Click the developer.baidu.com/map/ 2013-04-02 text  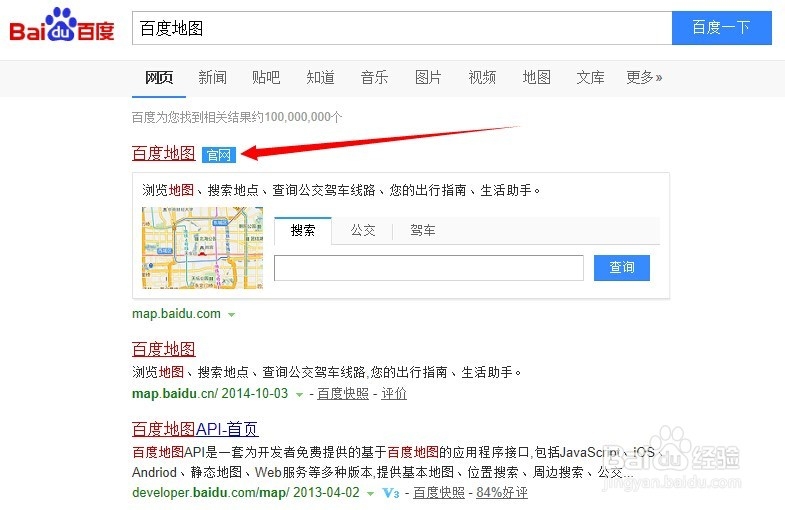[246, 492]
